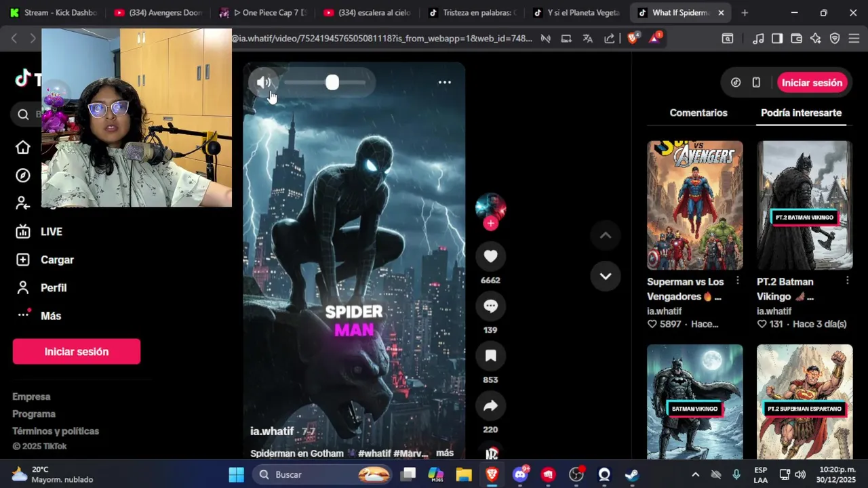Open the Empresa footer link
The width and height of the screenshot is (868, 488).
31,396
